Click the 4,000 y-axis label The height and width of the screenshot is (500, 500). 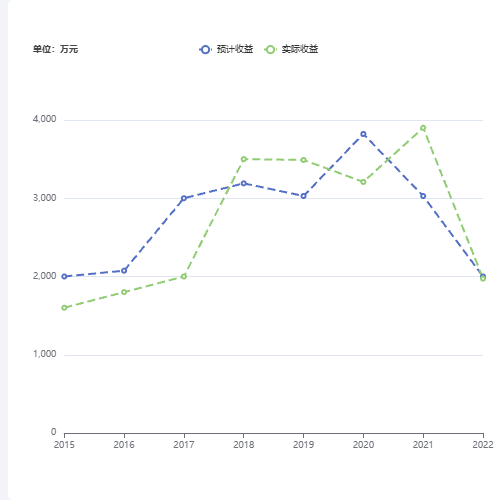click(44, 119)
